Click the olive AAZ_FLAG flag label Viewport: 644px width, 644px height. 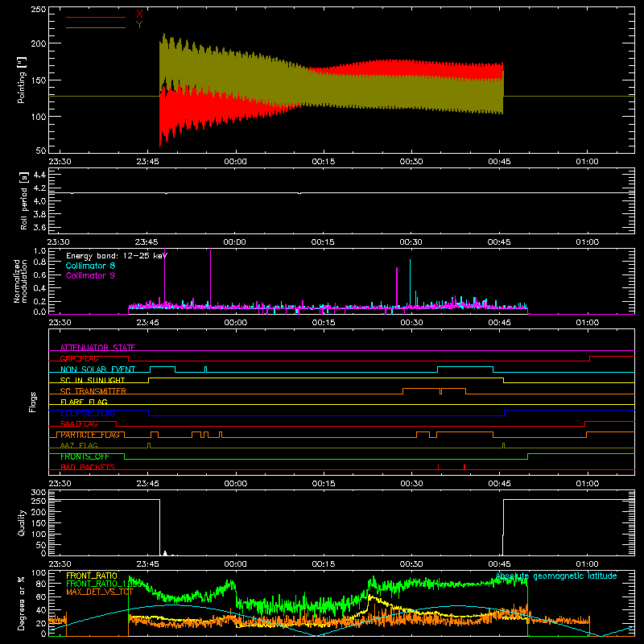click(79, 445)
